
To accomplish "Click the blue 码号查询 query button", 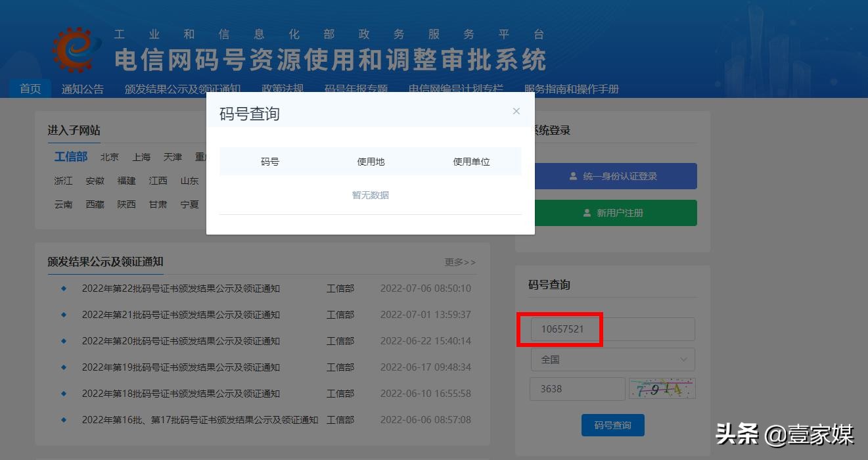I will 612,425.
